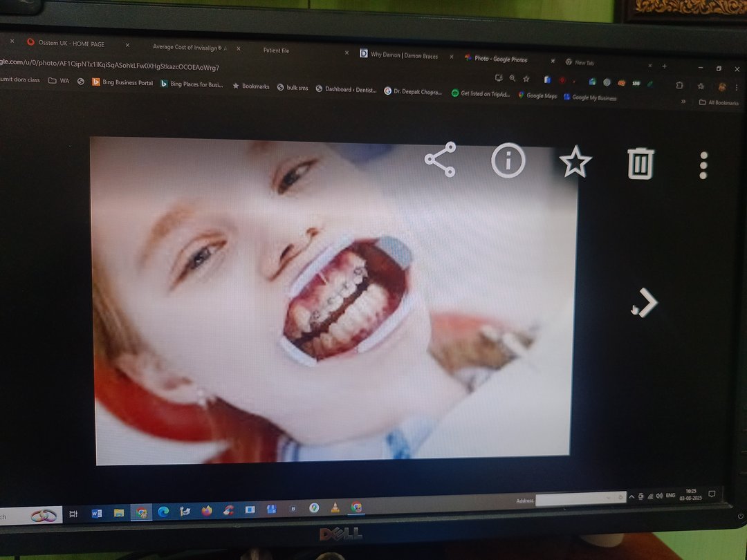Screen dimensions: 747x560
Task: Open the All Bookmarks folder
Action: (719, 102)
